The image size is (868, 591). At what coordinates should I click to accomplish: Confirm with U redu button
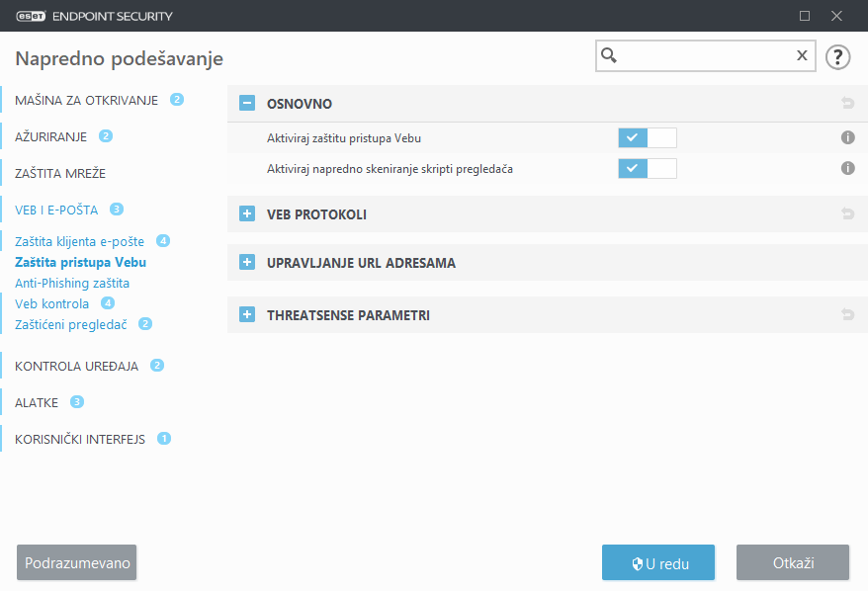[x=658, y=562]
